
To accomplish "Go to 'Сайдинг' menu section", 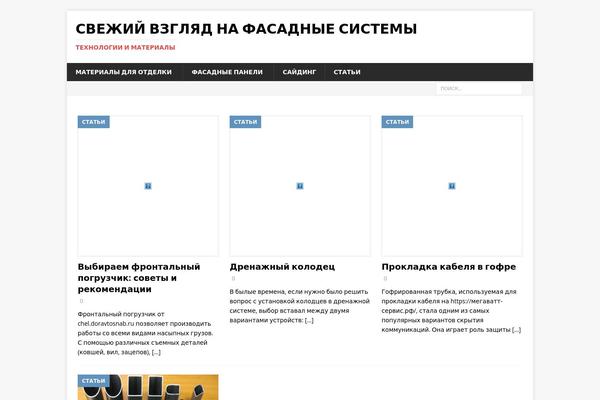I will click(299, 72).
